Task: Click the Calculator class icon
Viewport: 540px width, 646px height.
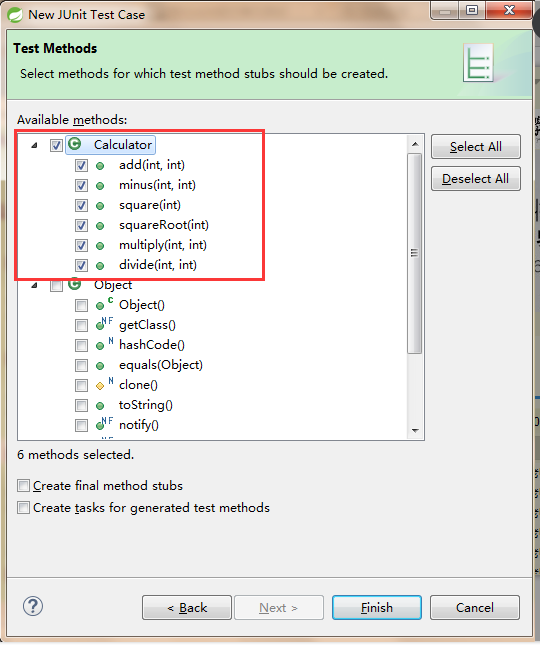Action: point(75,144)
